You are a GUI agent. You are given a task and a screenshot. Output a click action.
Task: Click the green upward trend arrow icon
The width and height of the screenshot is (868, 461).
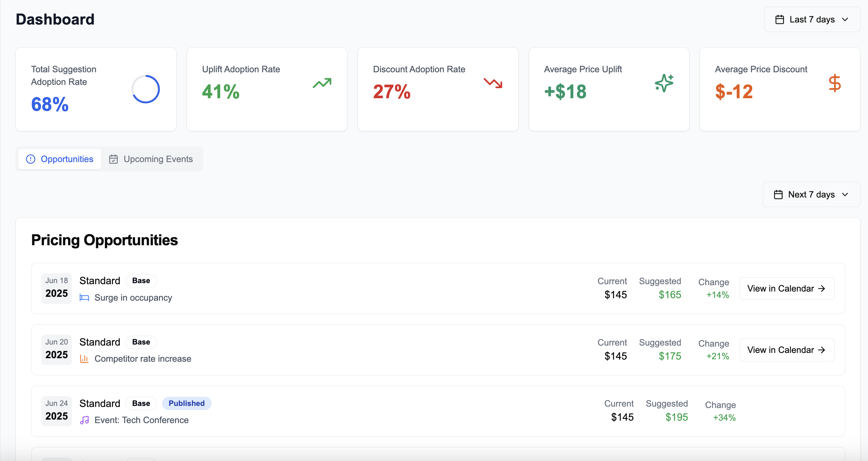coord(322,83)
